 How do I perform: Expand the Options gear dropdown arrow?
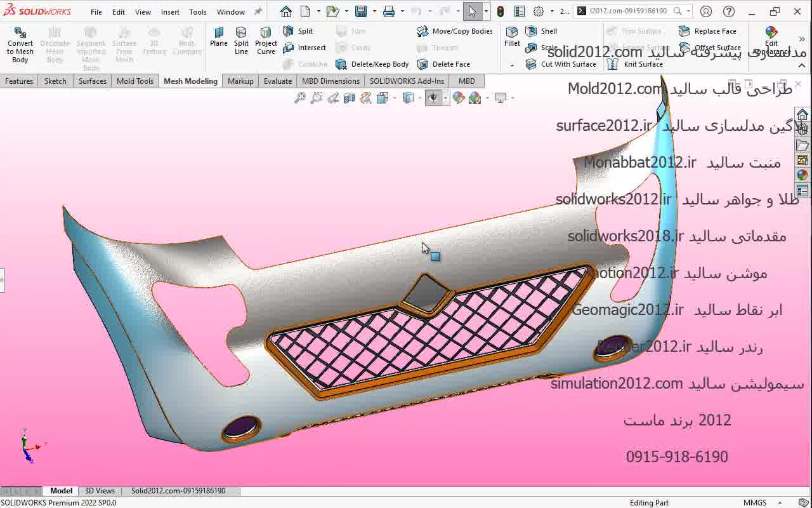[551, 11]
